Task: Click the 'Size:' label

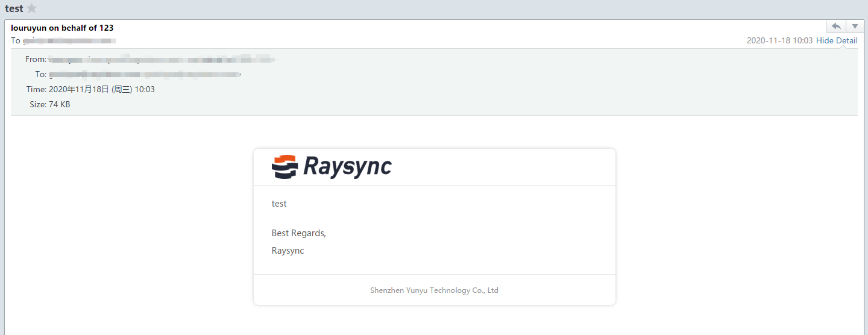Action: coord(38,104)
